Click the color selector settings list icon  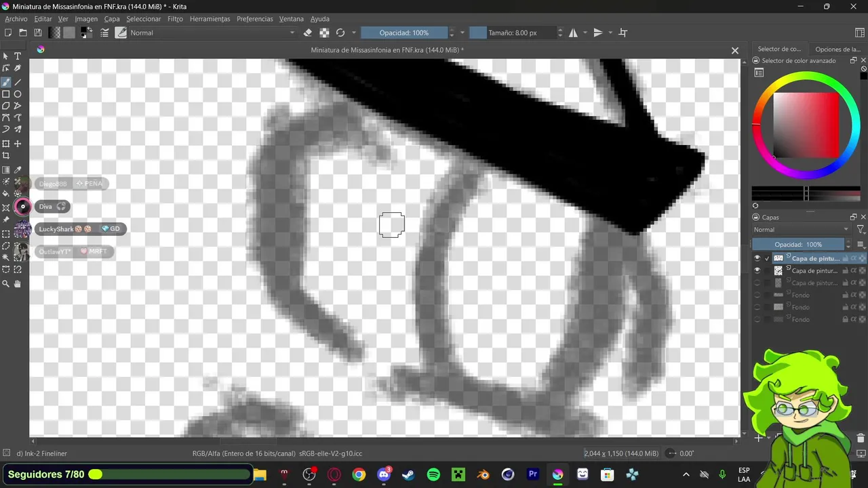[x=759, y=73]
